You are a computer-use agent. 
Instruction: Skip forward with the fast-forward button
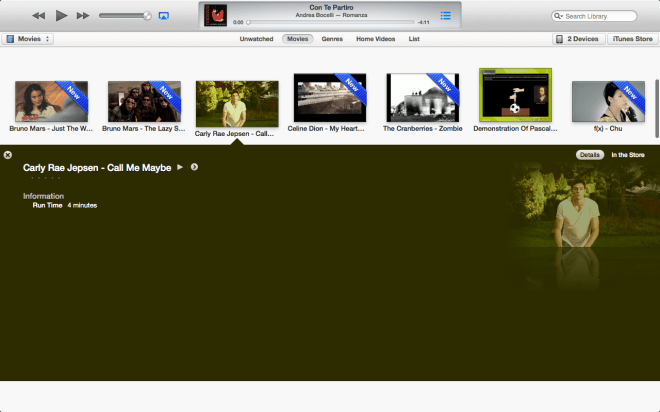[83, 16]
